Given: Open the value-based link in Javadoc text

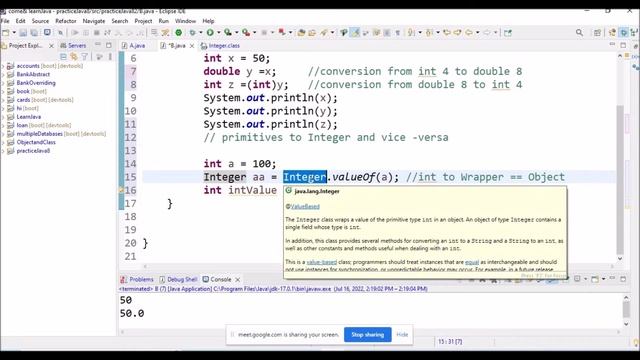Looking at the screenshot, I should [322, 262].
